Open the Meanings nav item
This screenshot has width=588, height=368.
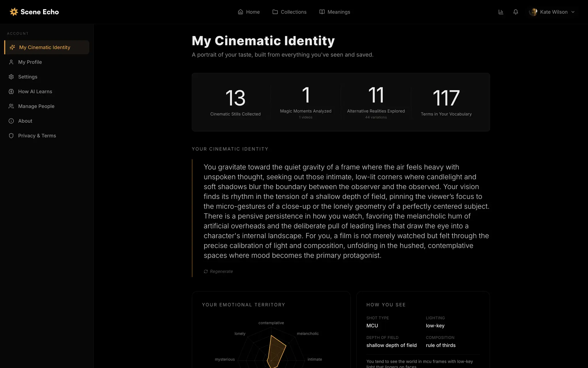click(x=334, y=12)
